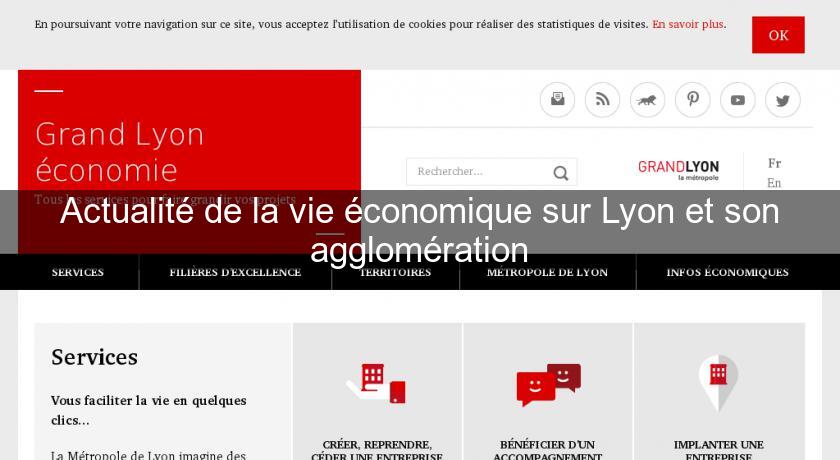Click the Services section heading

pos(94,357)
